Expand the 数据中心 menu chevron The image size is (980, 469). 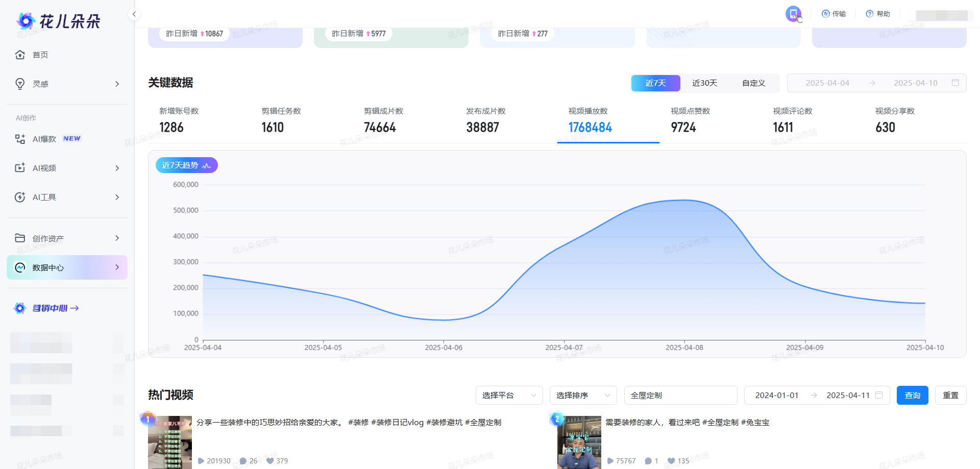117,267
